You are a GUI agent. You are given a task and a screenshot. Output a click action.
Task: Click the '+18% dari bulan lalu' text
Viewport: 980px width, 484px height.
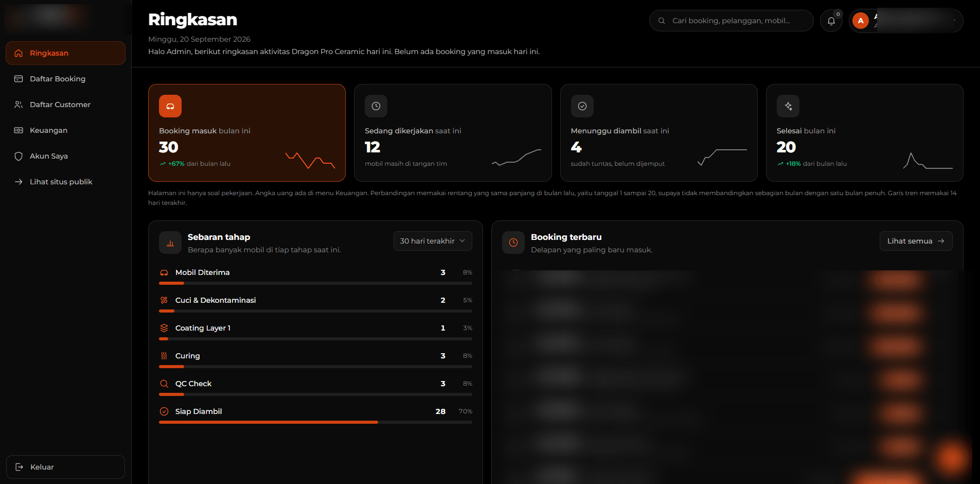816,164
